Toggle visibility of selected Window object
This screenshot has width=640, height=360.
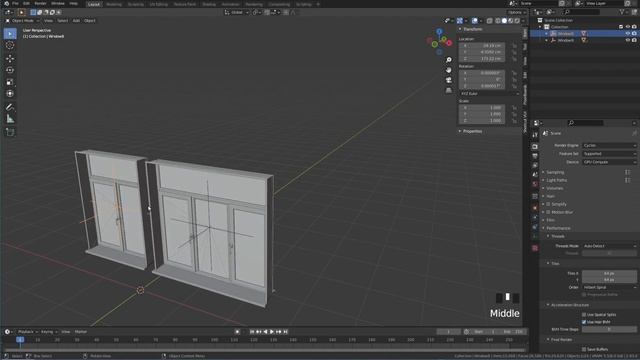pyautogui.click(x=628, y=33)
